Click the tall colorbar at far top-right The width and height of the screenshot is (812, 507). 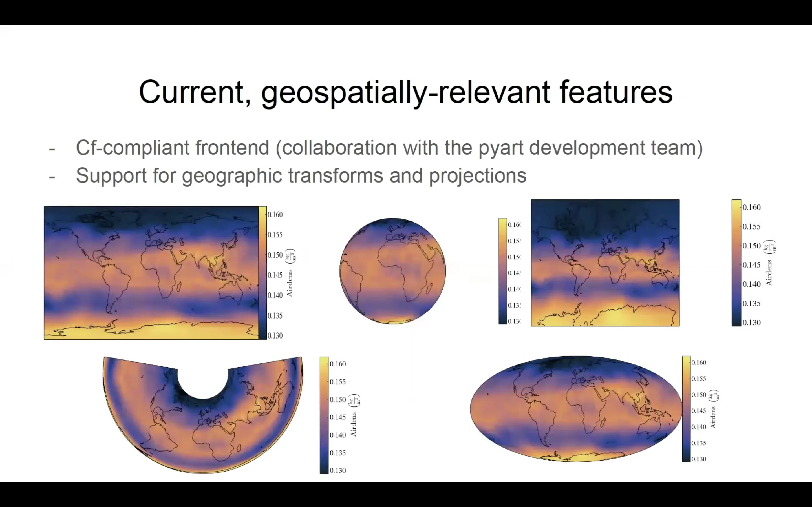736,263
